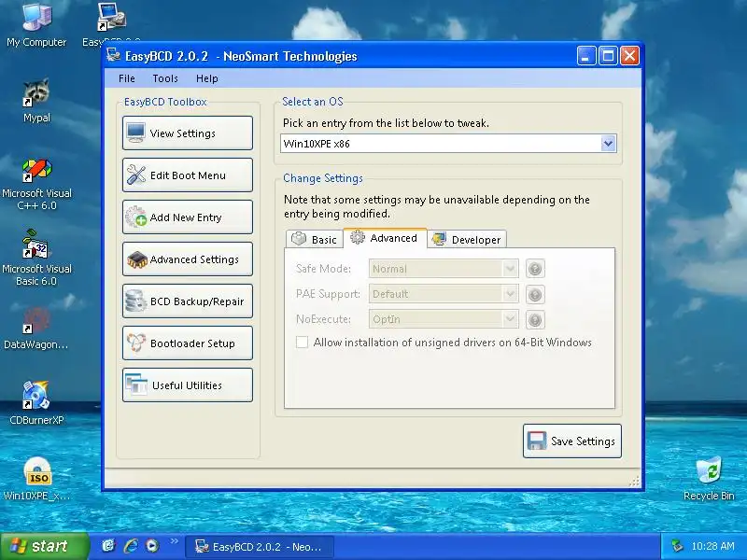Click the EasyBCD desktop shortcut icon
Screen dimensions: 747x560
(111, 19)
